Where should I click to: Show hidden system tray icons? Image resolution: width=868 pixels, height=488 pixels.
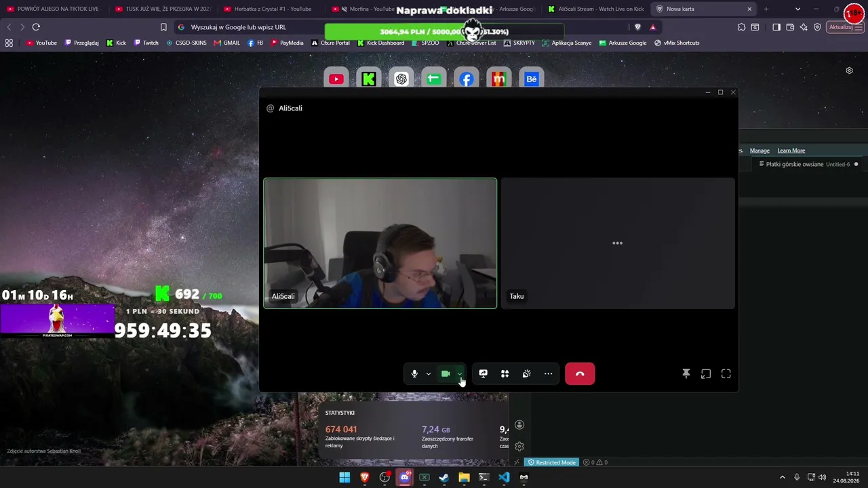click(x=782, y=477)
